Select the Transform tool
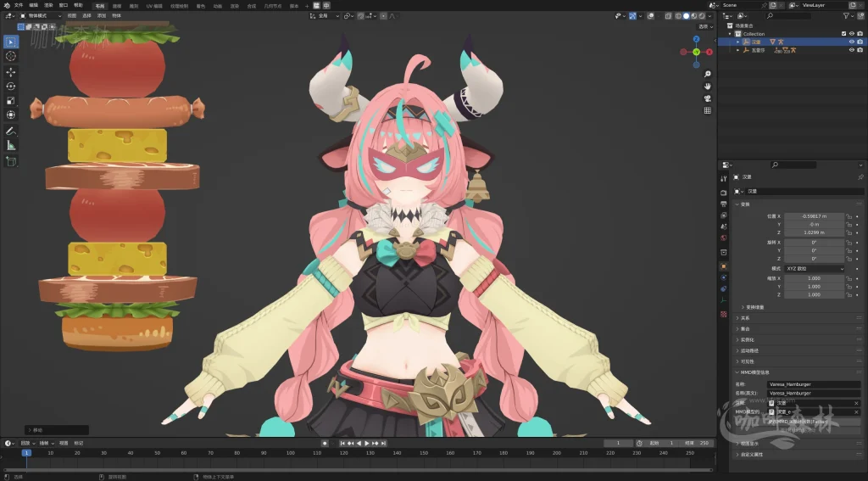 [x=10, y=115]
